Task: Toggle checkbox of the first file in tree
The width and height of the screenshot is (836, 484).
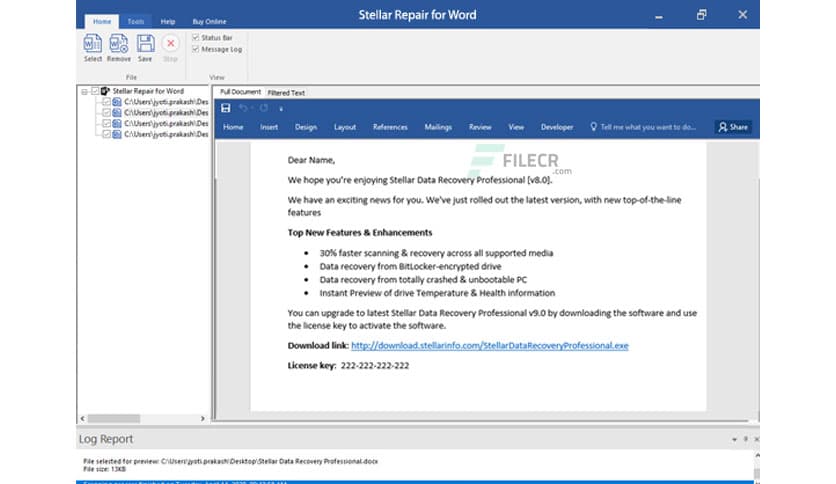Action: pos(107,102)
